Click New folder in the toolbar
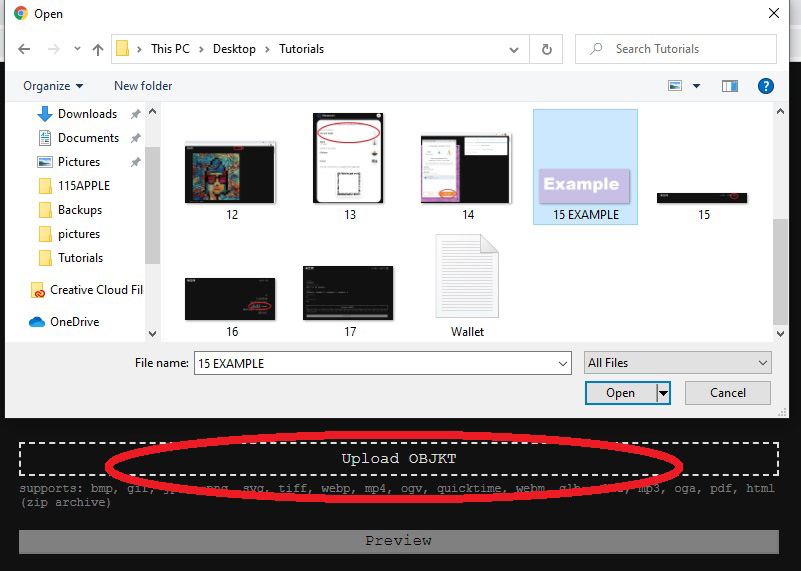The width and height of the screenshot is (801, 571). click(x=143, y=86)
